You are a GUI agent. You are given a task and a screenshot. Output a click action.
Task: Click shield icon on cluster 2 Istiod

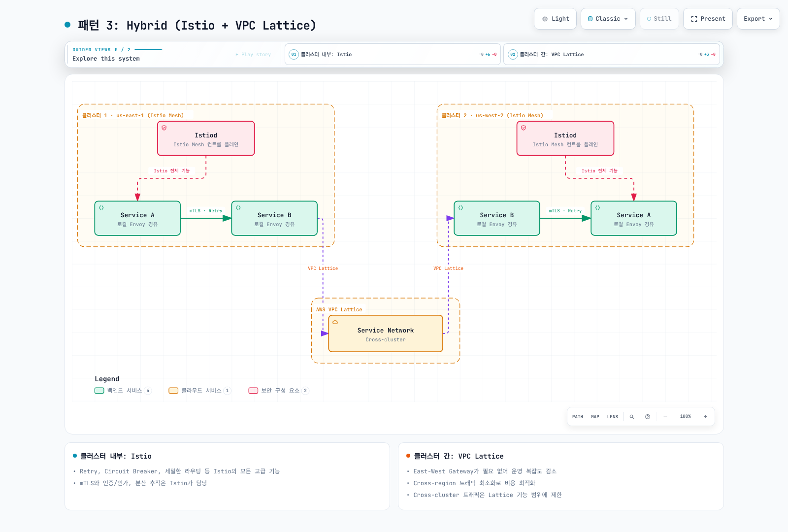(524, 128)
